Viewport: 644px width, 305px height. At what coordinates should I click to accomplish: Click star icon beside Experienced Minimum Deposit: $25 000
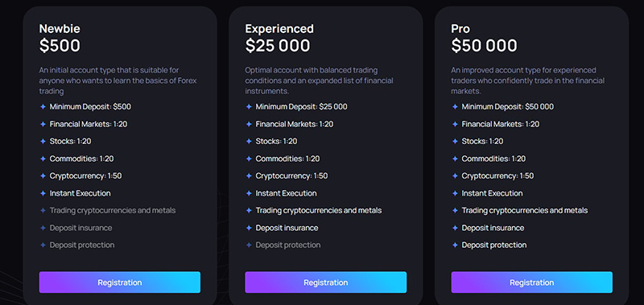(249, 107)
